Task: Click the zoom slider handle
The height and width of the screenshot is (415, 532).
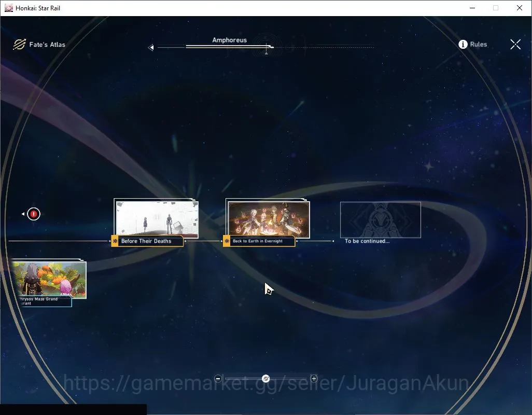Action: coord(266,379)
